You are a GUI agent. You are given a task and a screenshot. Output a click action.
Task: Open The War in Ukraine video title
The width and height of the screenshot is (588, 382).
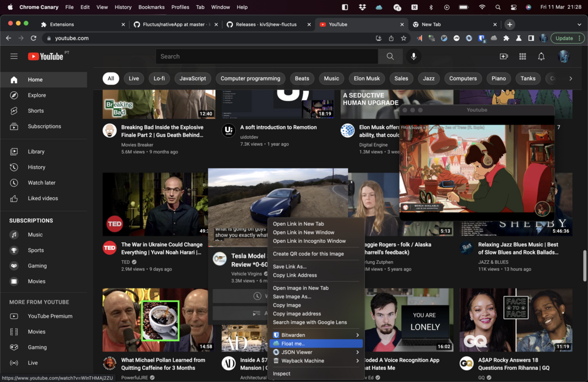click(x=161, y=249)
